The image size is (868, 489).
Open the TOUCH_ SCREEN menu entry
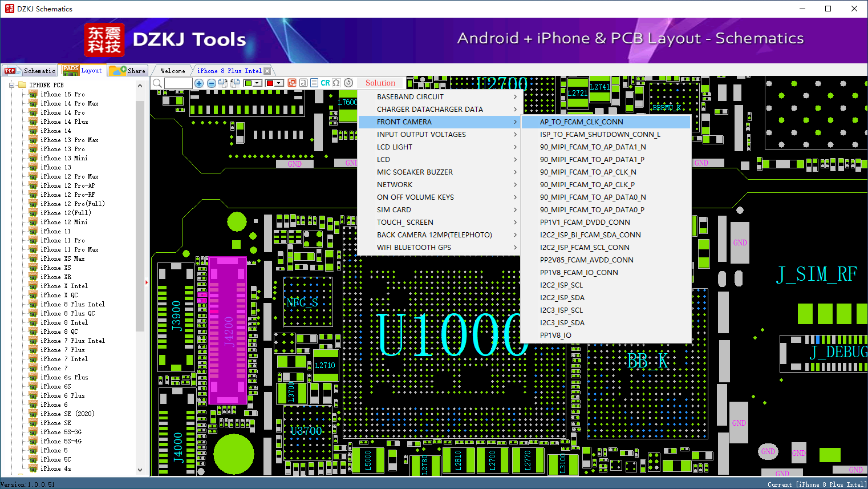point(439,223)
